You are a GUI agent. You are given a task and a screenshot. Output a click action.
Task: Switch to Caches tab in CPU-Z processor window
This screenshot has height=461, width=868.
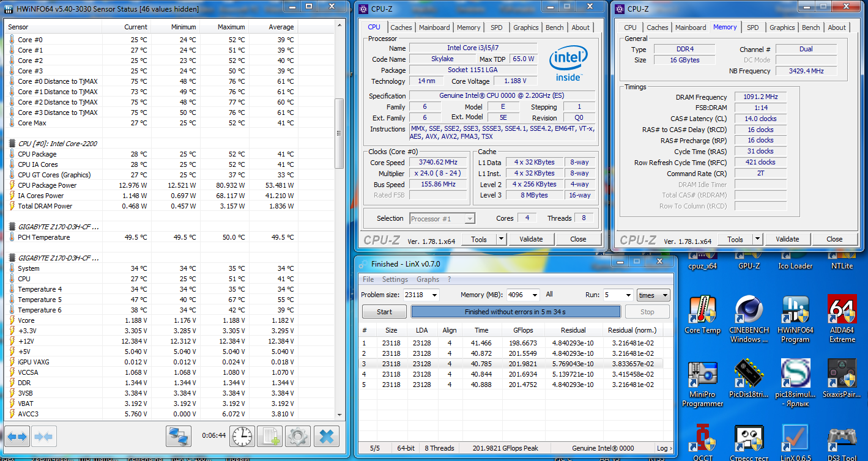tap(401, 28)
